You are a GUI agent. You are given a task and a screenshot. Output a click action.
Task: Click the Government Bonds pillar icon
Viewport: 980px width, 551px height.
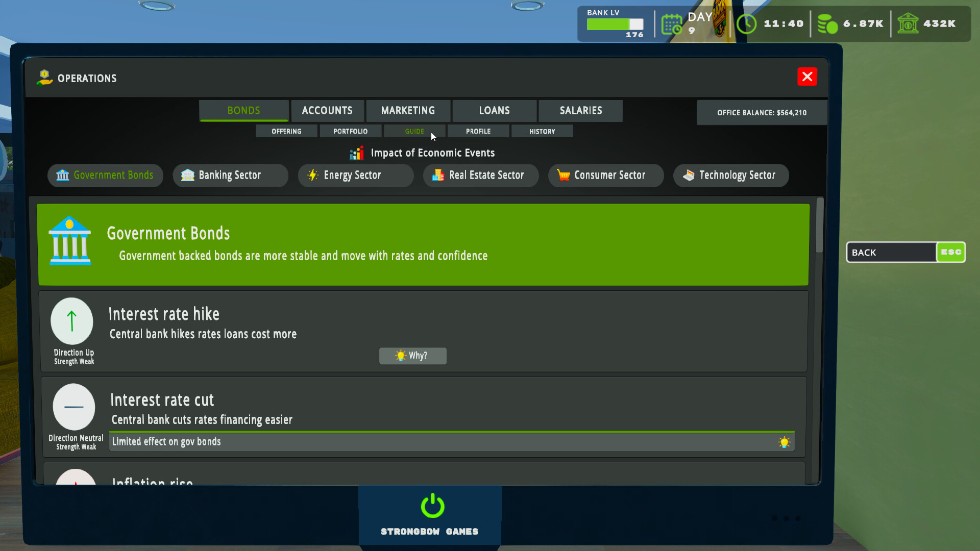tap(62, 175)
